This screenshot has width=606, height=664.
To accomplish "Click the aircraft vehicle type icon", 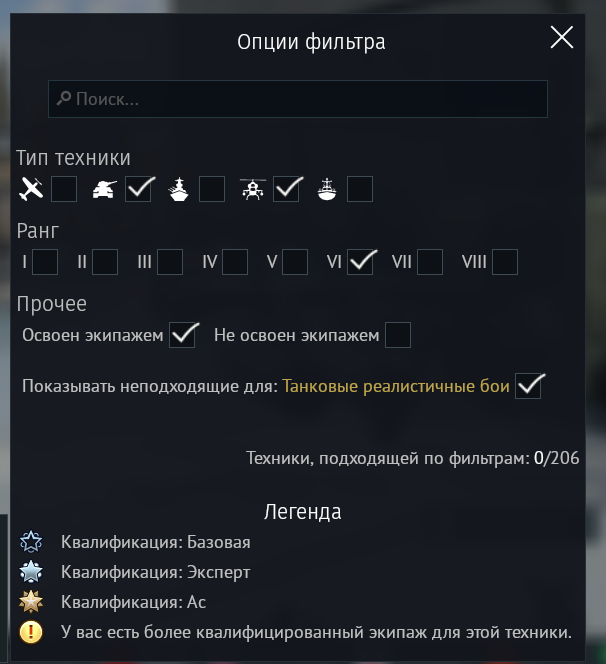I will click(32, 188).
